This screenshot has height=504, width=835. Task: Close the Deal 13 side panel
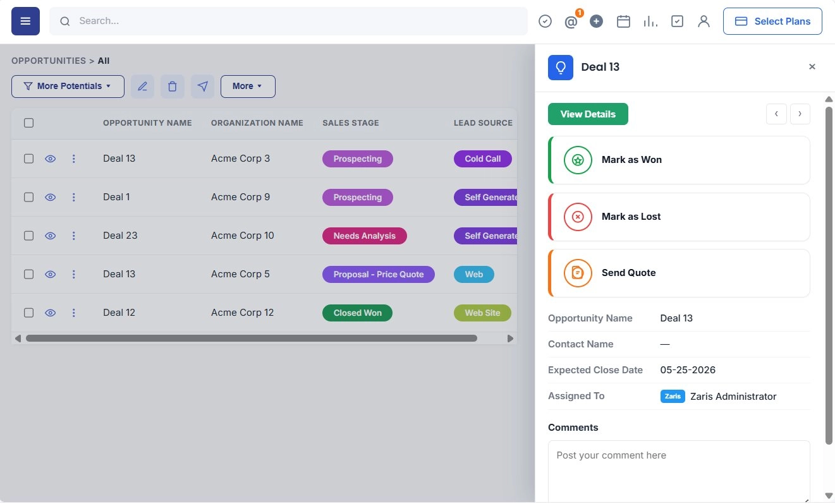coord(812,67)
